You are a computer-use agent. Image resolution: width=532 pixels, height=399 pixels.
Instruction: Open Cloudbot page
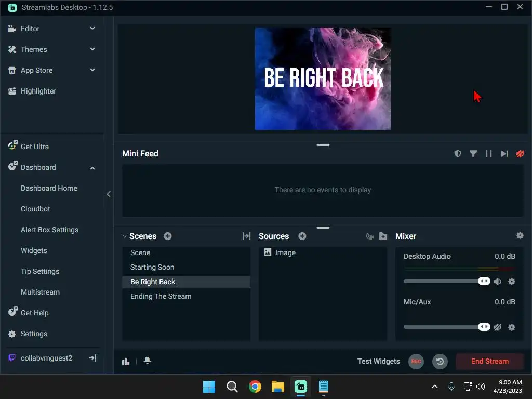pos(35,209)
